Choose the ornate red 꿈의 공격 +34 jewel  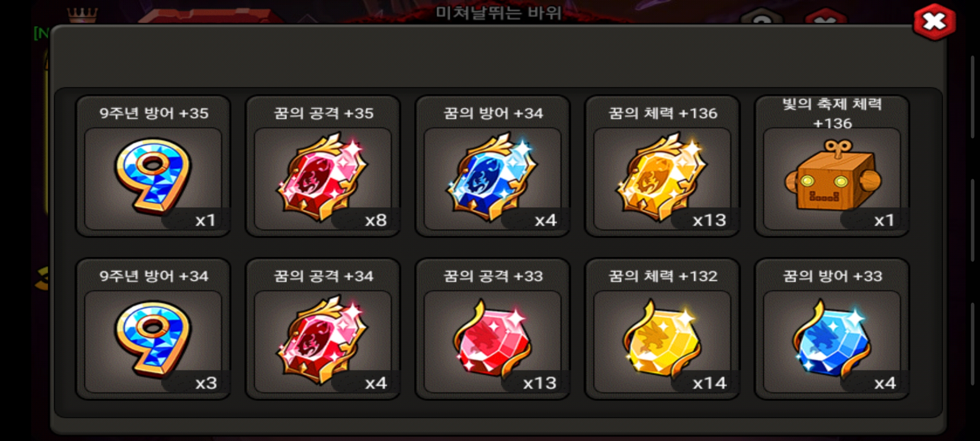tap(323, 340)
